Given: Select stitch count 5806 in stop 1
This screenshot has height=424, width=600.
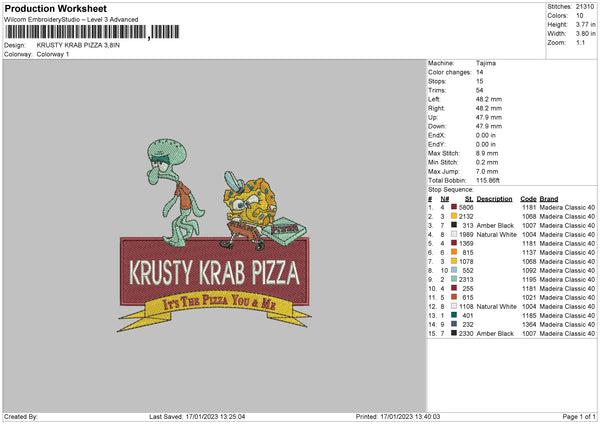Looking at the screenshot, I should point(466,207).
